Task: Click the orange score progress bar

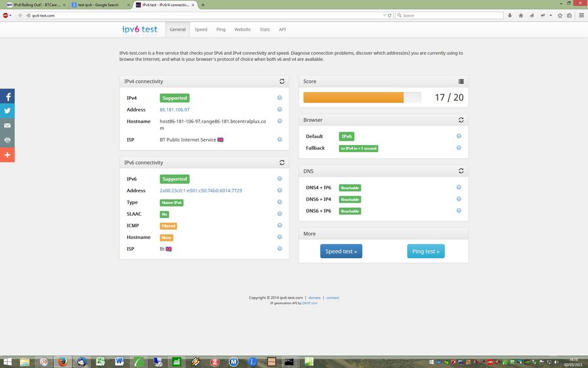Action: [x=354, y=97]
